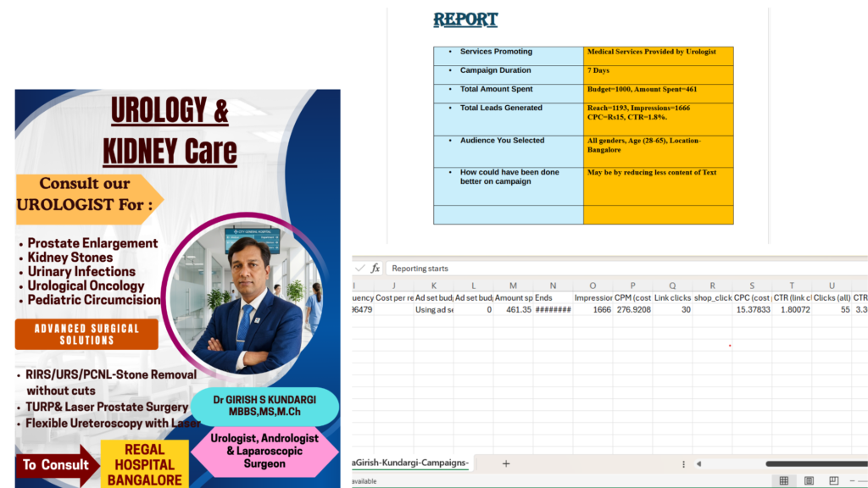The width and height of the screenshot is (868, 488).
Task: Click the sheet tab options three-dot handle
Action: click(684, 464)
